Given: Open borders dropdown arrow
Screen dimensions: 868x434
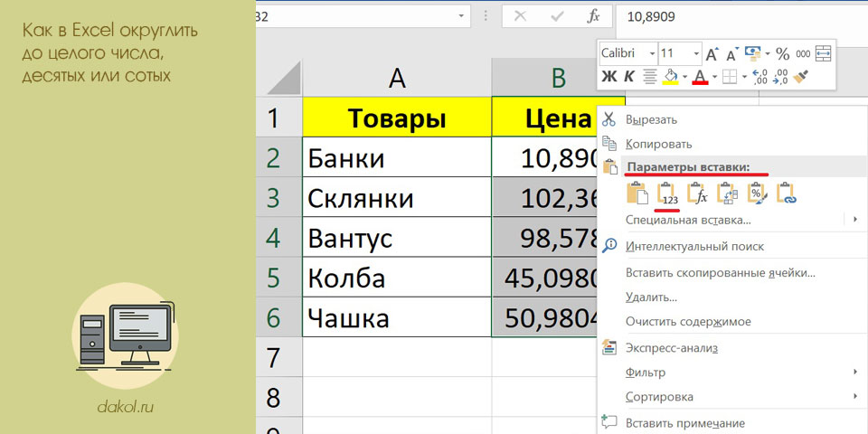Looking at the screenshot, I should coord(744,76).
